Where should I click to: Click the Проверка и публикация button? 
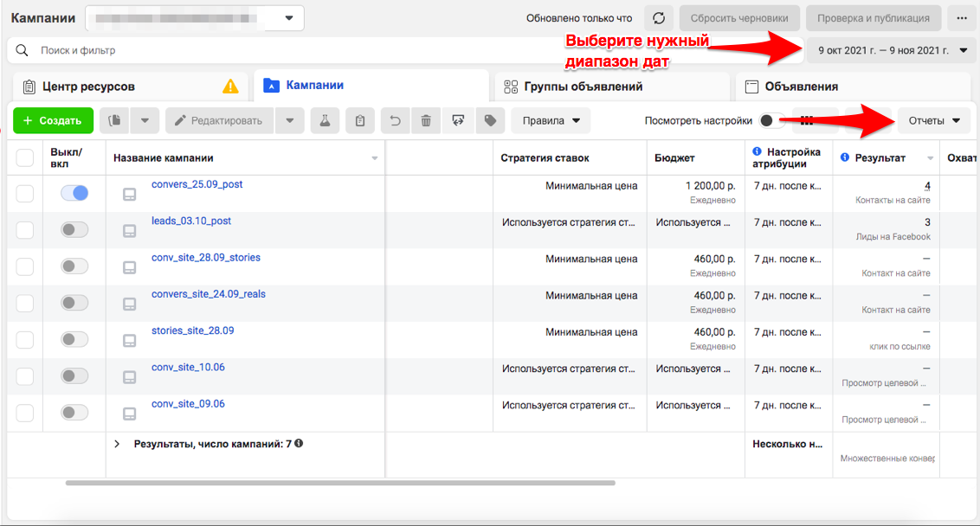pyautogui.click(x=874, y=18)
